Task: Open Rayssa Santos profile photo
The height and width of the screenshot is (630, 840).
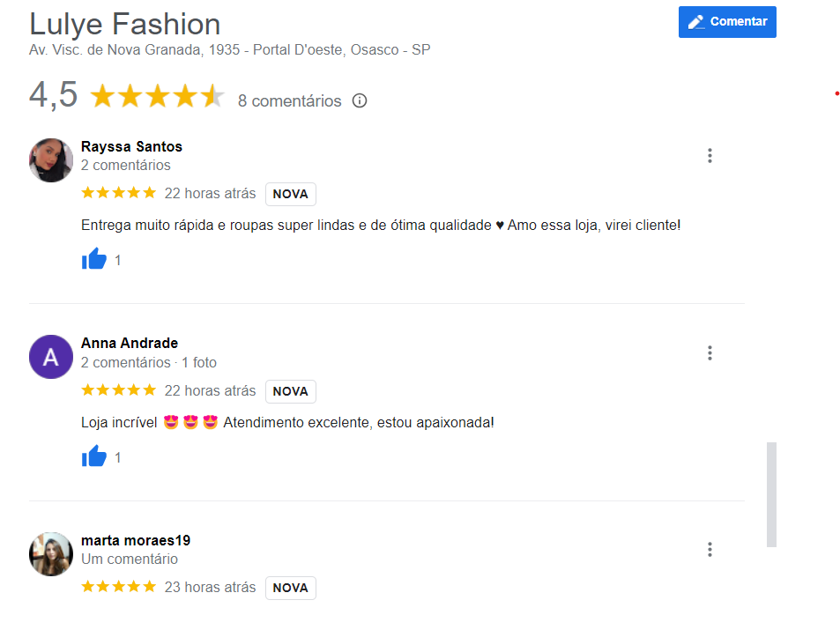Action: click(x=51, y=159)
